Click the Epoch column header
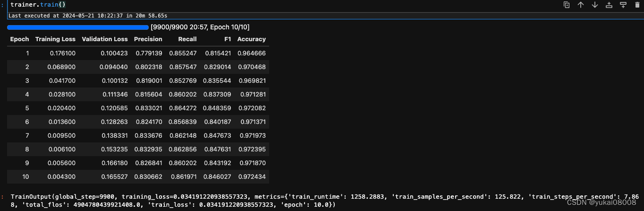644x211 pixels. [19, 39]
